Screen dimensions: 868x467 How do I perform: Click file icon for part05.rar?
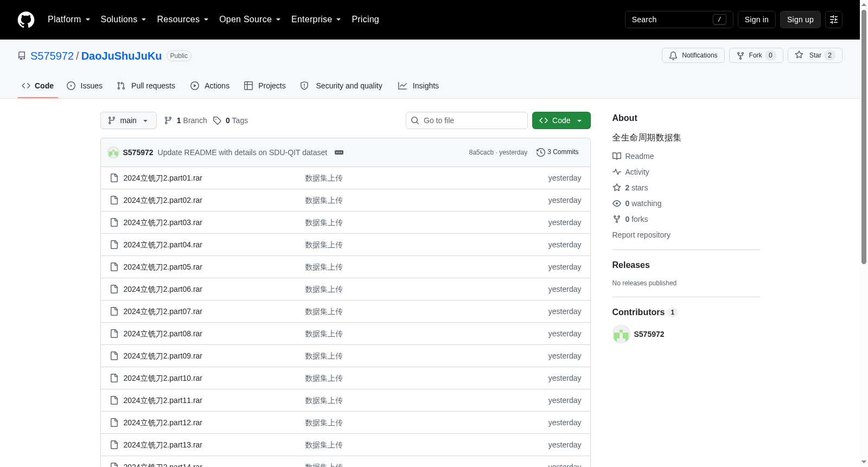(x=114, y=267)
